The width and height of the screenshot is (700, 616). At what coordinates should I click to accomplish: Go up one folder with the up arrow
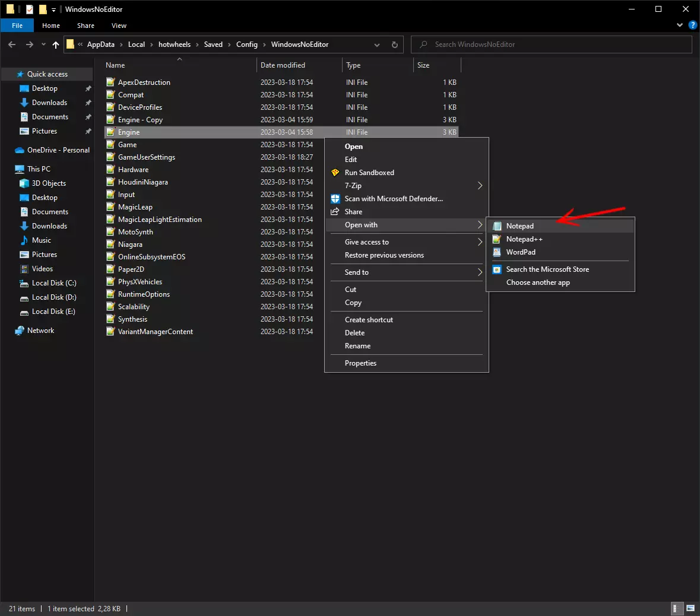[x=56, y=45]
